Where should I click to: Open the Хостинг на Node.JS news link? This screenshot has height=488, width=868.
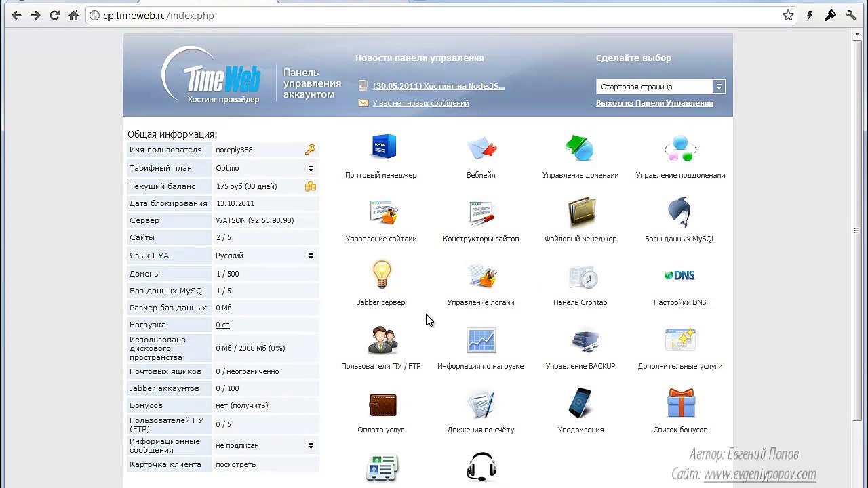pyautogui.click(x=438, y=86)
